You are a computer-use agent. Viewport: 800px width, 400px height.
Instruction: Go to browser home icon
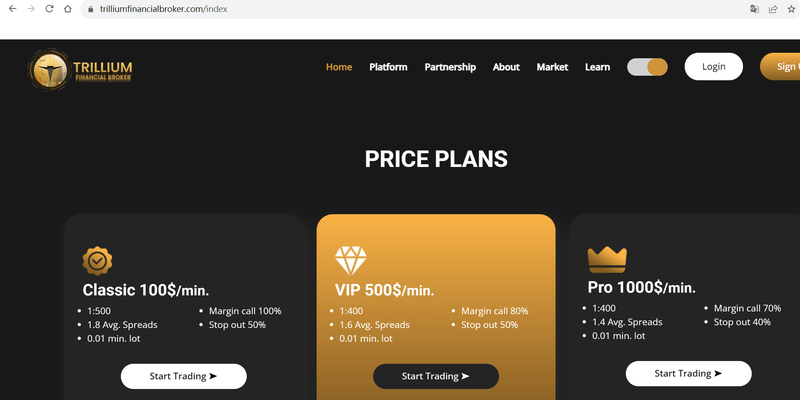67,9
